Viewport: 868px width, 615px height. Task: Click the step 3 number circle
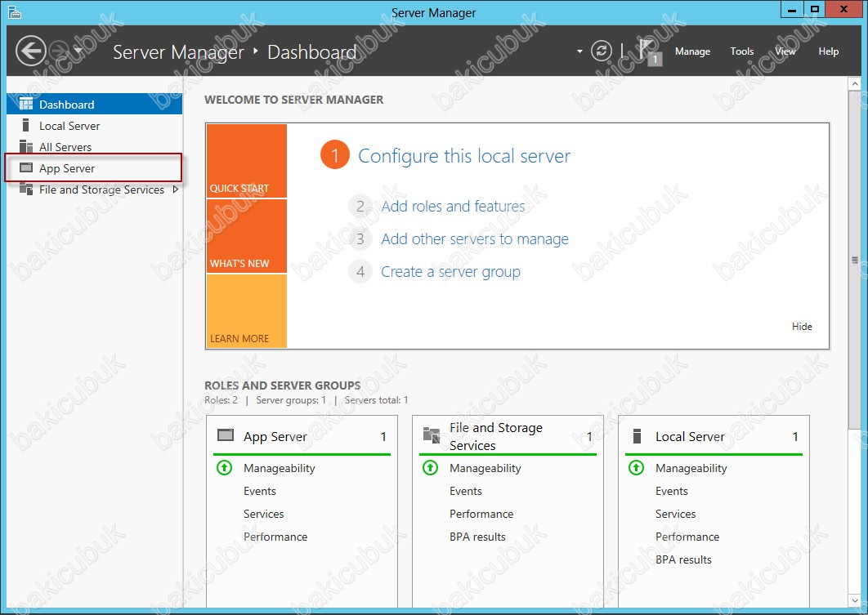(360, 239)
